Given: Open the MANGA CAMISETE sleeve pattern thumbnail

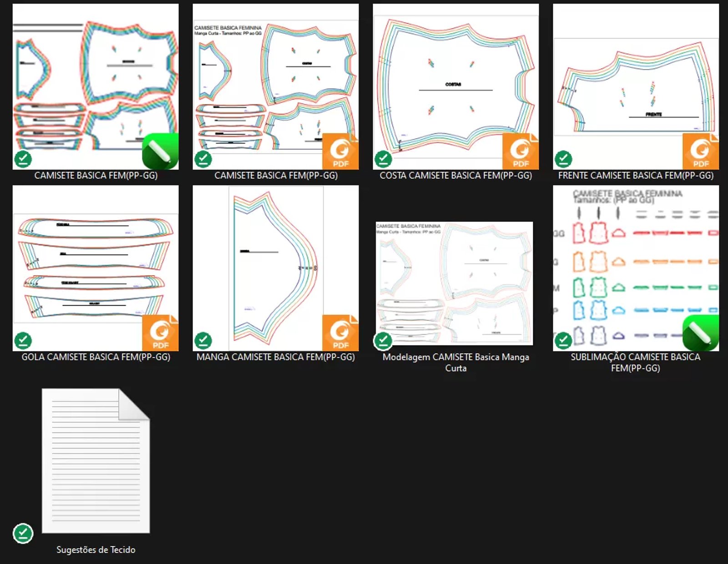Looking at the screenshot, I should (275, 268).
